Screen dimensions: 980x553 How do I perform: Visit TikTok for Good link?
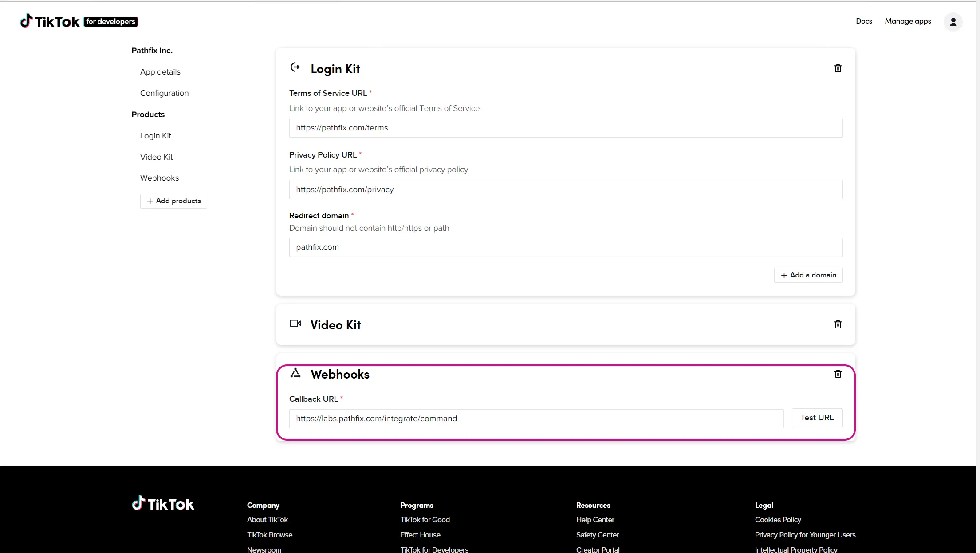click(x=425, y=520)
